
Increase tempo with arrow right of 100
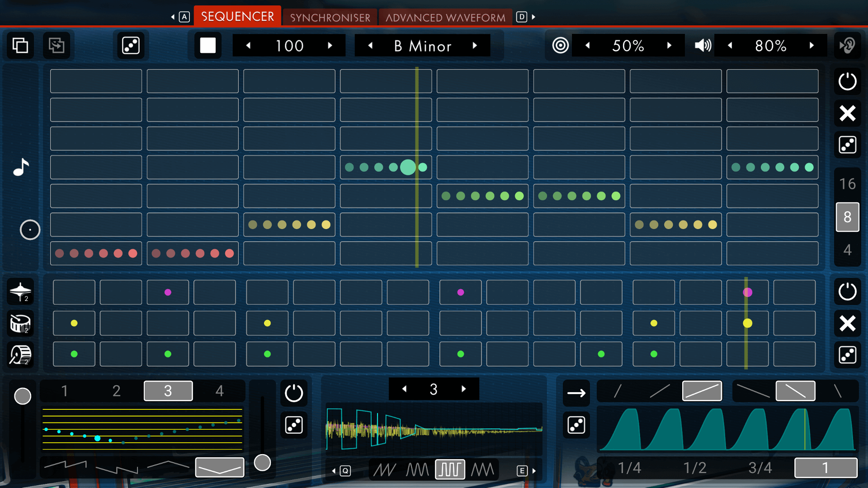pos(330,46)
